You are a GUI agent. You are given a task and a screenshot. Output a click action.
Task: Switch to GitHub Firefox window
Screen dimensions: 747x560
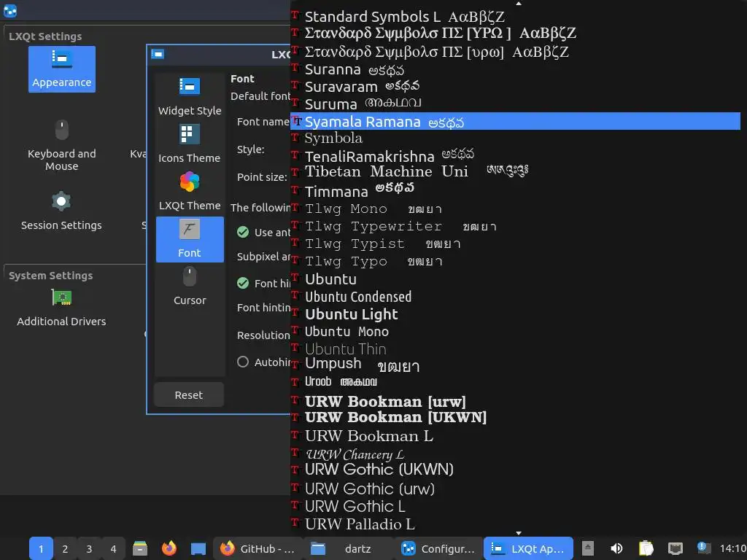coord(257,548)
